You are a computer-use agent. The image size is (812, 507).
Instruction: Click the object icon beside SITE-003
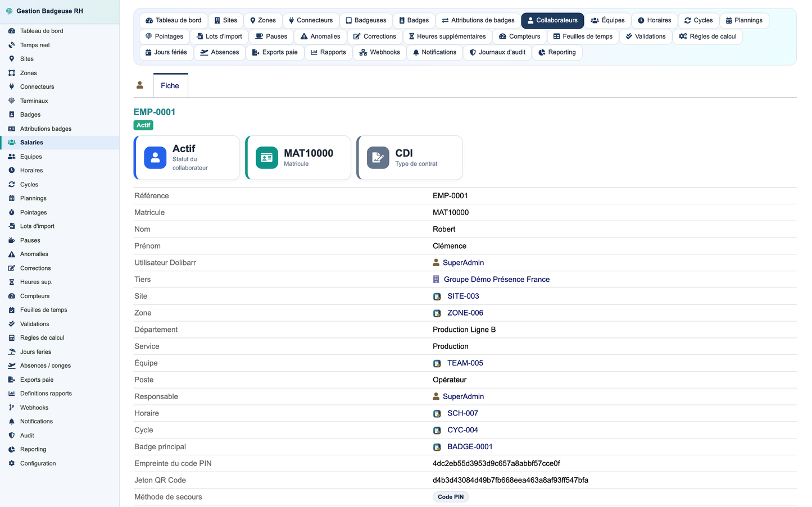437,296
